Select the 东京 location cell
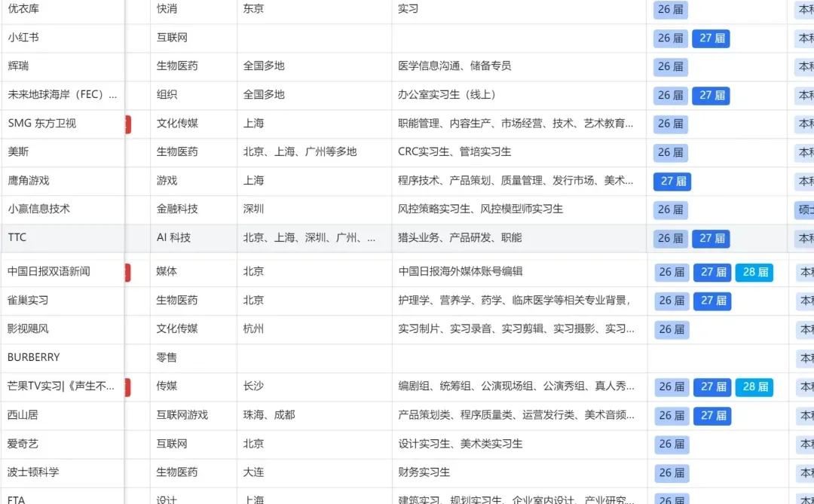Image resolution: width=814 pixels, height=504 pixels. point(254,9)
